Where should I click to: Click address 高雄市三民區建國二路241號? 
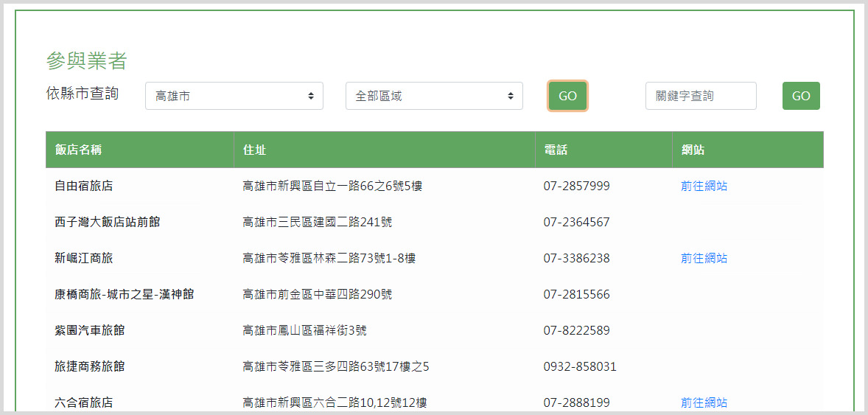(x=317, y=222)
